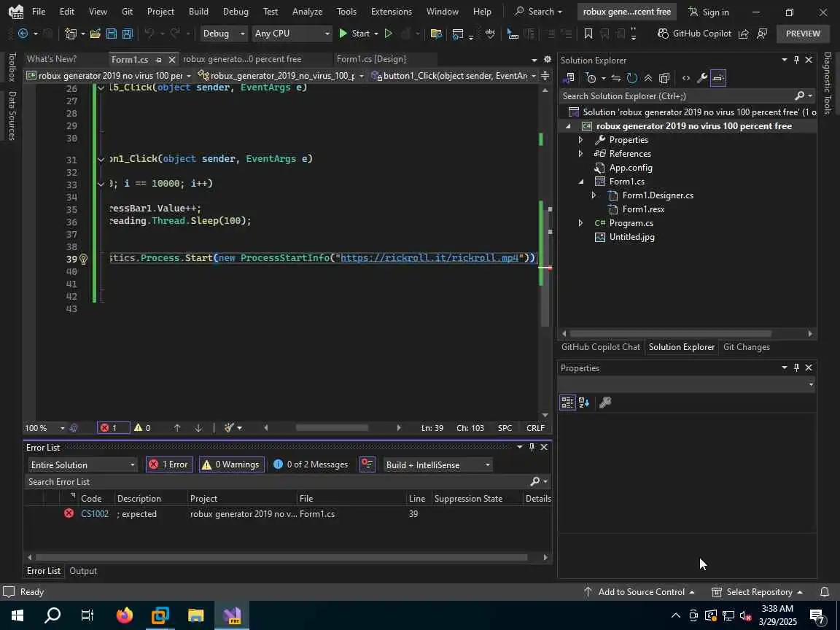The width and height of the screenshot is (840, 630).
Task: Click the Clear Filters icon in Error List
Action: point(367,464)
